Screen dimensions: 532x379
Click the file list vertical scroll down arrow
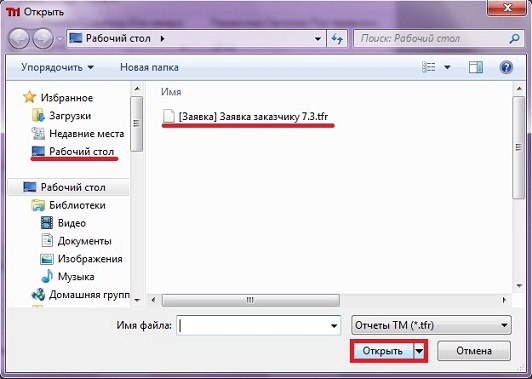(x=519, y=286)
